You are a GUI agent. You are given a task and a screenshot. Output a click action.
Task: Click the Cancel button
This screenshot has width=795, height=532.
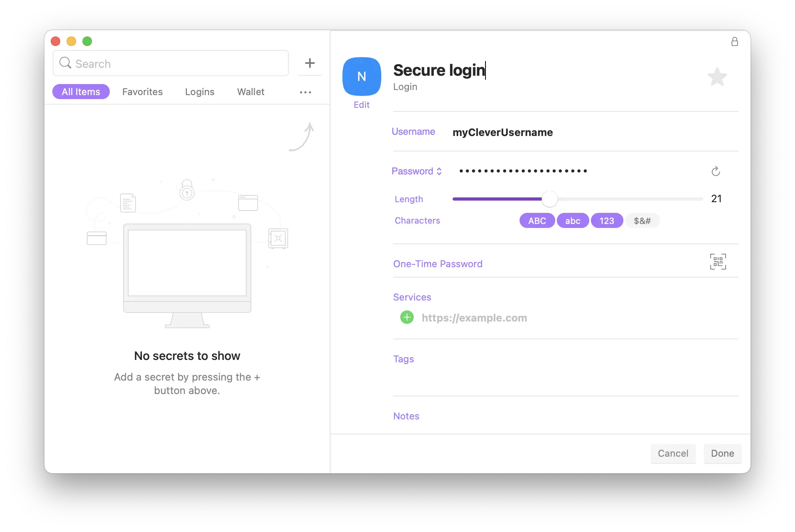pos(673,453)
